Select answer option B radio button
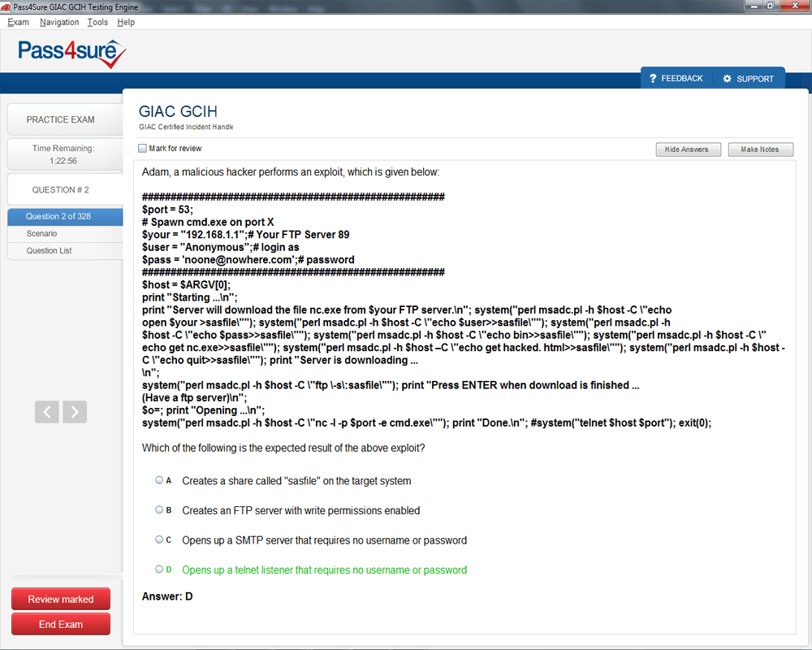812x650 pixels. click(159, 509)
